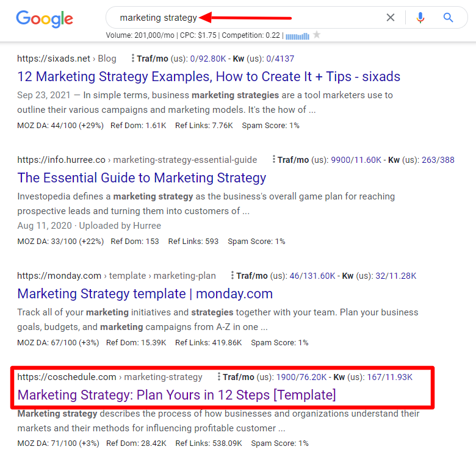Star the keyword with the favorite icon
The image size is (476, 463).
tap(317, 35)
